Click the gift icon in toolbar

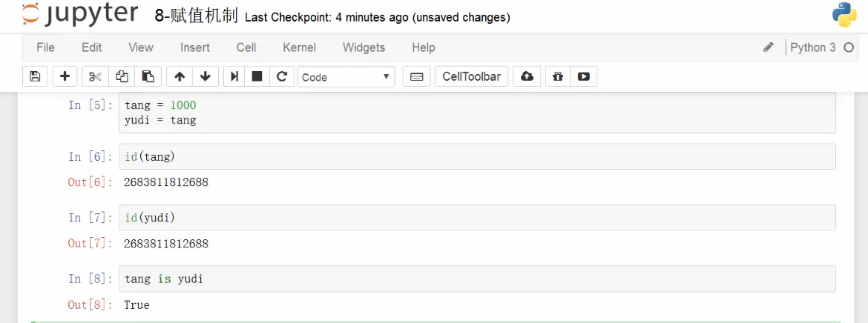(558, 76)
